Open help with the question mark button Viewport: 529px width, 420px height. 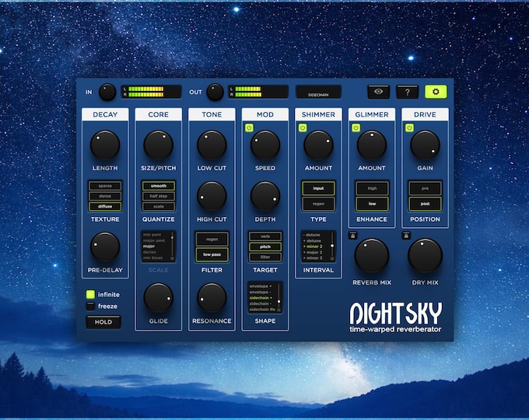point(407,92)
